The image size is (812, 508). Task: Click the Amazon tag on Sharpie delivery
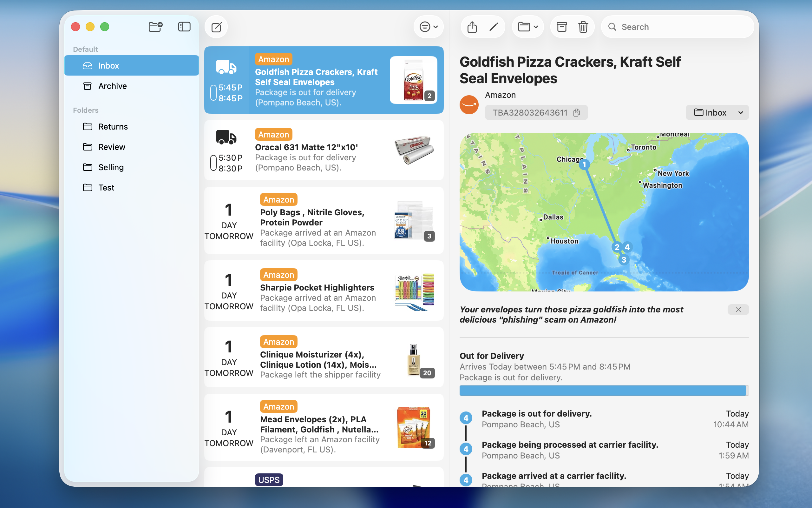(278, 275)
